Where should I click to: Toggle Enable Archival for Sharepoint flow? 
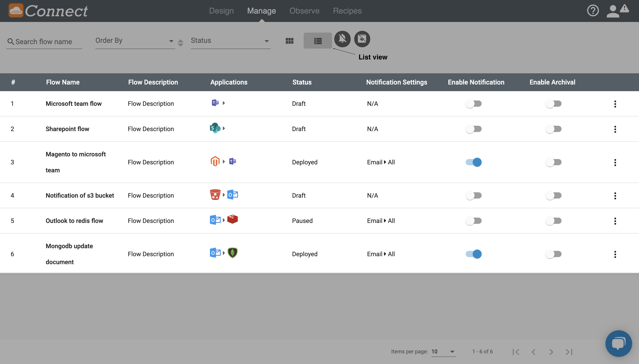(554, 129)
